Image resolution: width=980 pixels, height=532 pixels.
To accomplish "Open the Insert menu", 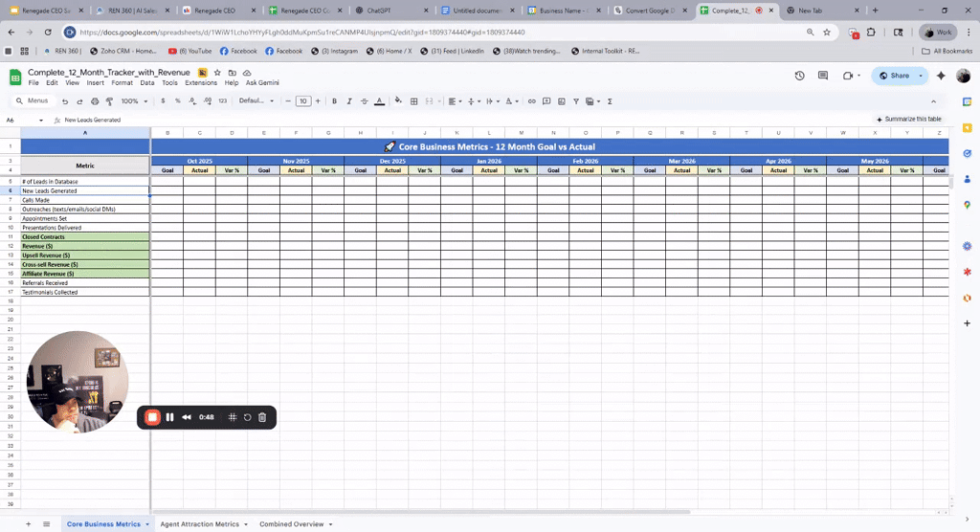I will [95, 82].
